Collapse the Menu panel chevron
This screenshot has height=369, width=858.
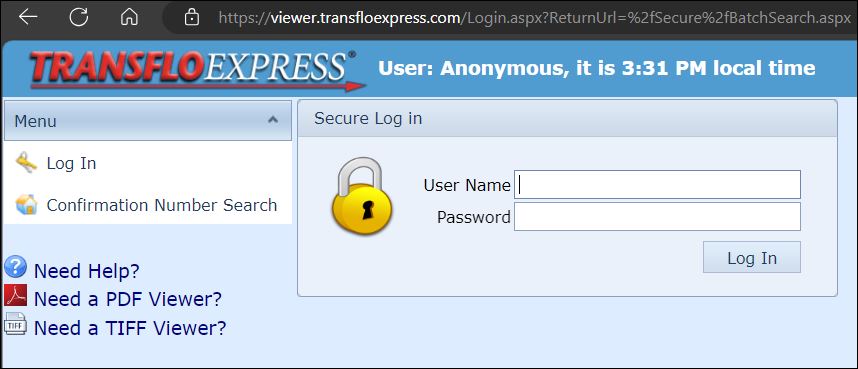coord(273,120)
